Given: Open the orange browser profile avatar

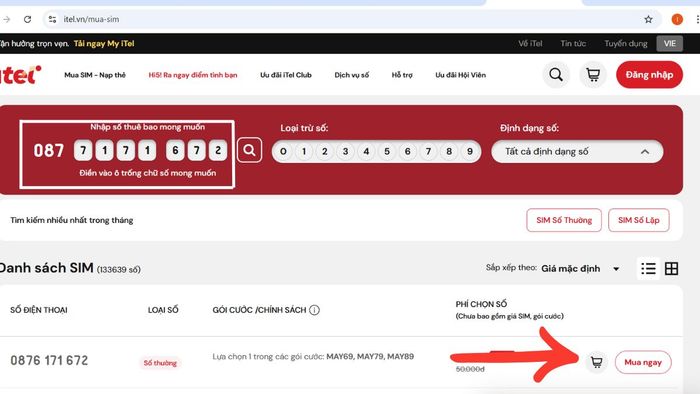Looking at the screenshot, I should point(677,19).
